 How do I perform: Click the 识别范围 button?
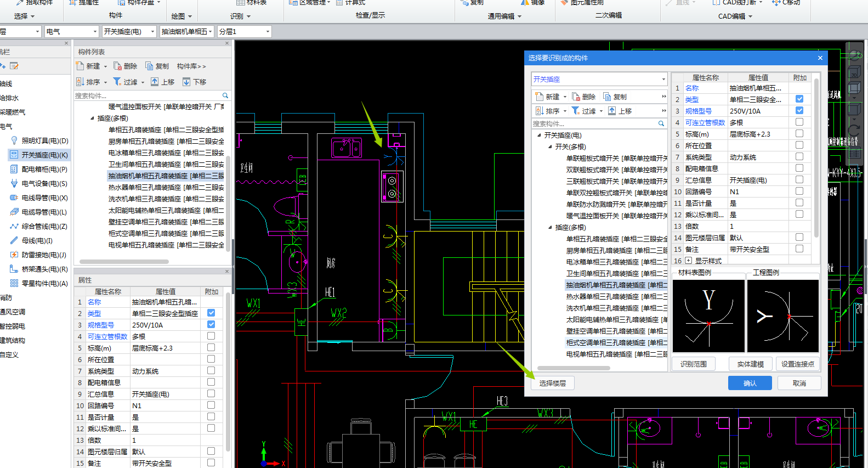(x=694, y=364)
